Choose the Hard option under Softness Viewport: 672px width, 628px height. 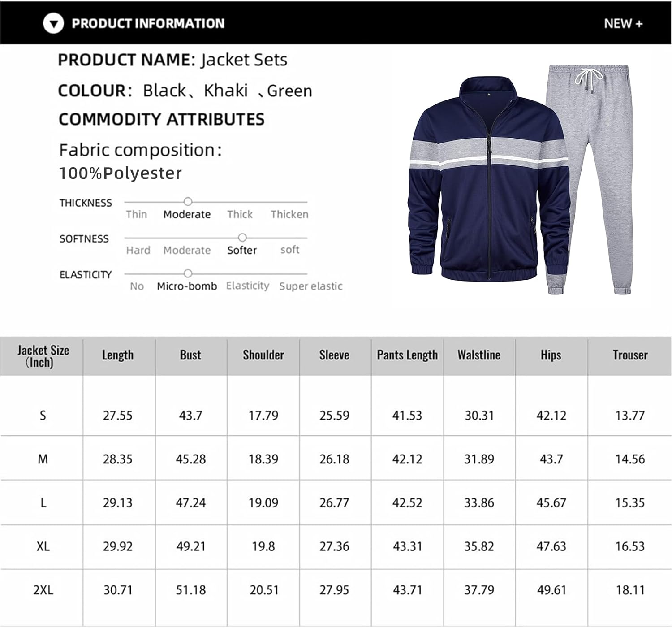(x=138, y=250)
